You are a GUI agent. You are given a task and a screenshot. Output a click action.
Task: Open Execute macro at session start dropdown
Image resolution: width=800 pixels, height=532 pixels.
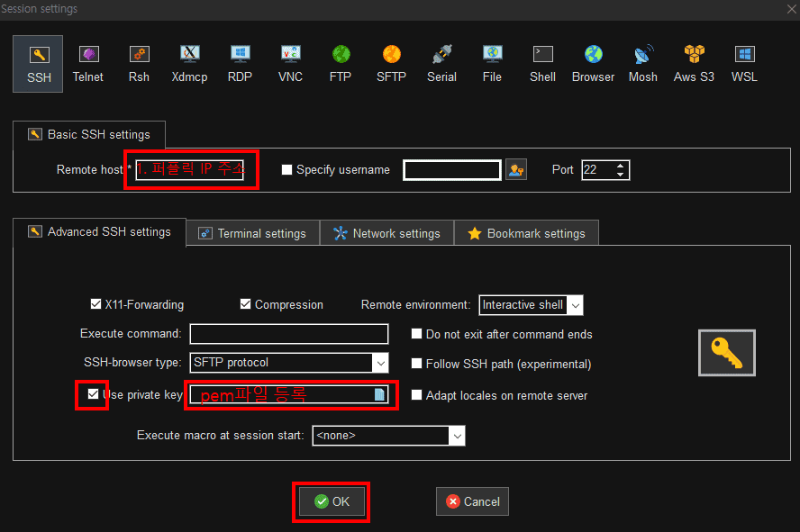point(457,436)
